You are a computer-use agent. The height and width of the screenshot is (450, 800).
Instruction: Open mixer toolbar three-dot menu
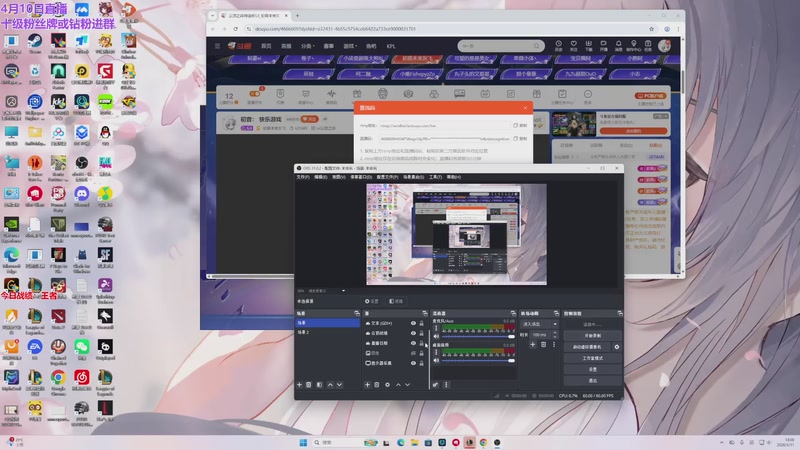click(446, 385)
